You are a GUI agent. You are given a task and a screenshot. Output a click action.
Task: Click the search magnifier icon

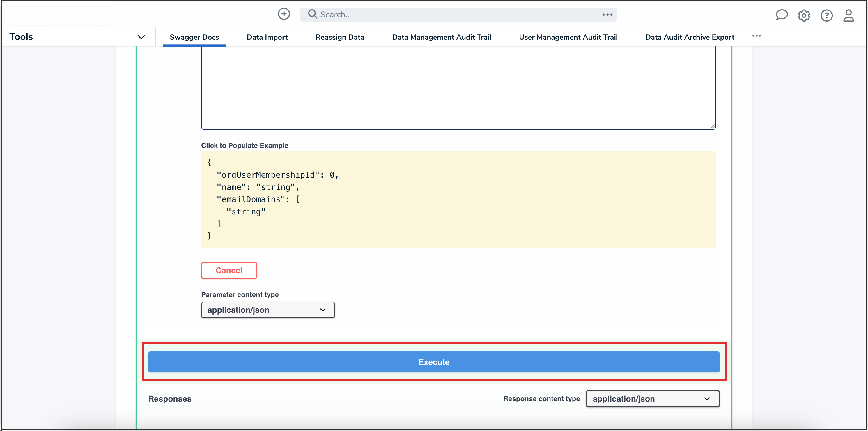pos(312,14)
